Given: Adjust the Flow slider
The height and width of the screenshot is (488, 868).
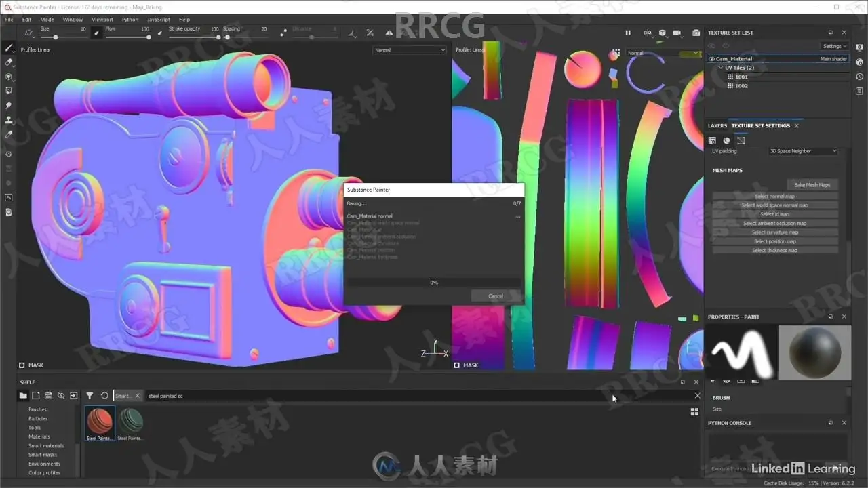Looking at the screenshot, I should [127, 37].
